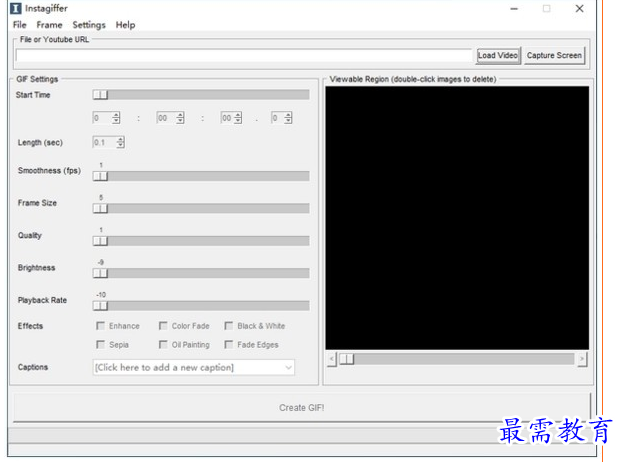621x462 pixels.
Task: Click the Capture Screen button
Action: [x=554, y=55]
